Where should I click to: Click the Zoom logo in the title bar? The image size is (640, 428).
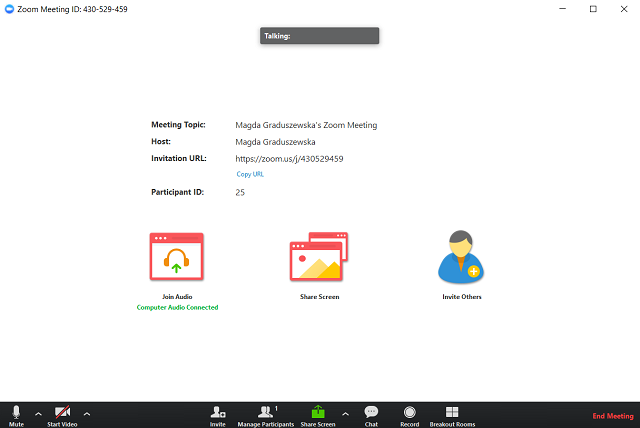click(9, 9)
